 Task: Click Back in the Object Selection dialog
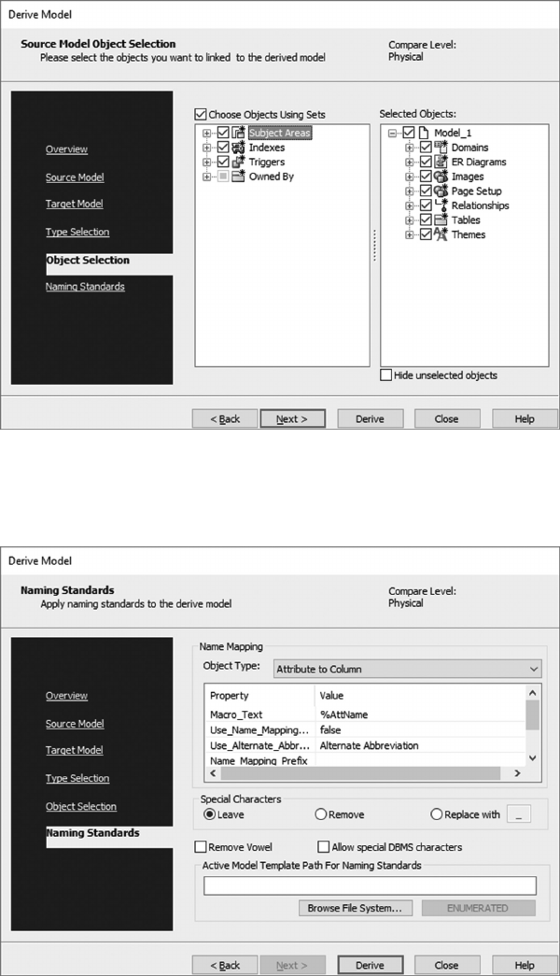pos(225,419)
